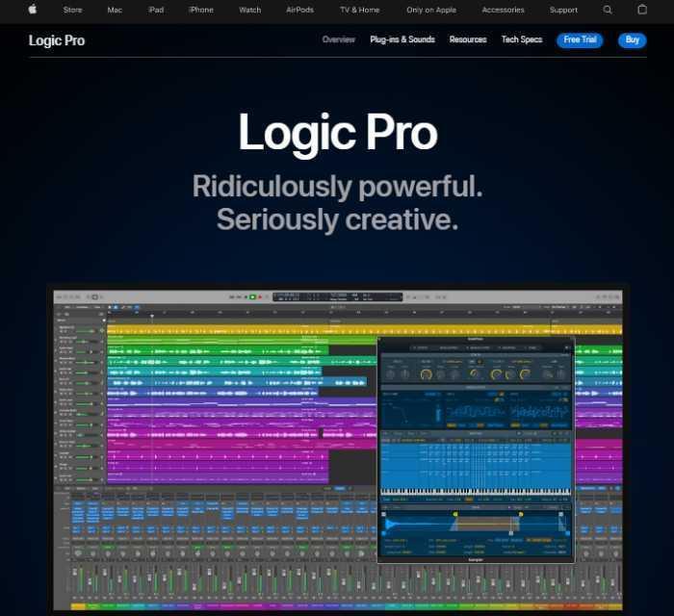Click the blue Buy button
The height and width of the screenshot is (616, 674).
[x=632, y=40]
